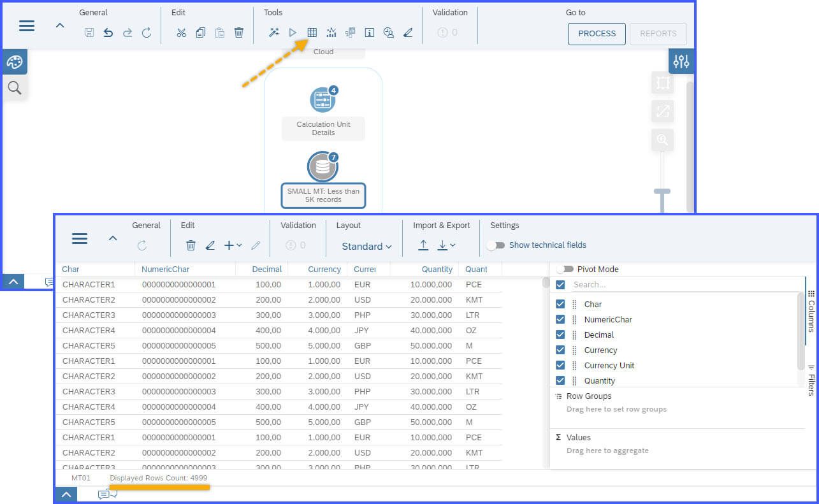The width and height of the screenshot is (819, 504).
Task: Delete records using the trash icon under Edit
Action: point(191,245)
